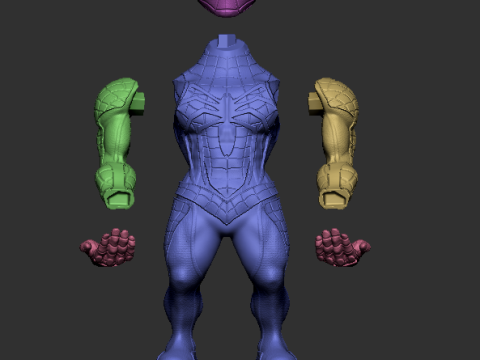Click the blue torso body mesh
Image resolution: width=480 pixels, height=360 pixels.
[227, 197]
